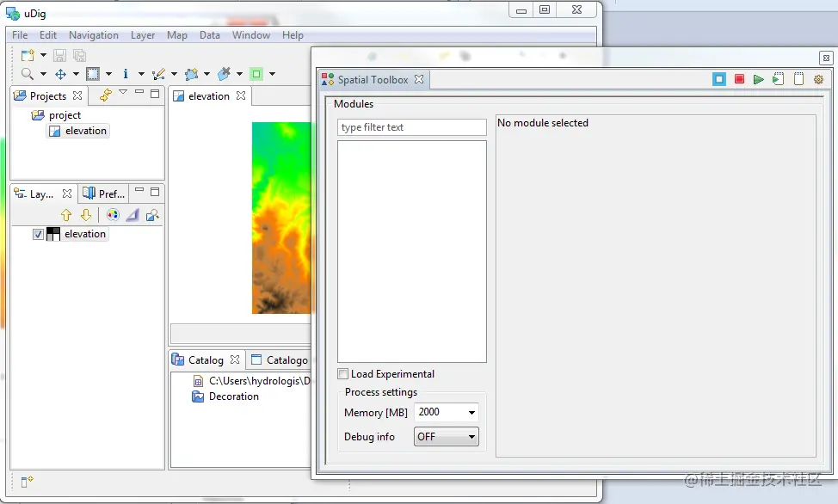Image resolution: width=838 pixels, height=504 pixels.
Task: Select the Zoom magnifier tool
Action: tap(28, 74)
